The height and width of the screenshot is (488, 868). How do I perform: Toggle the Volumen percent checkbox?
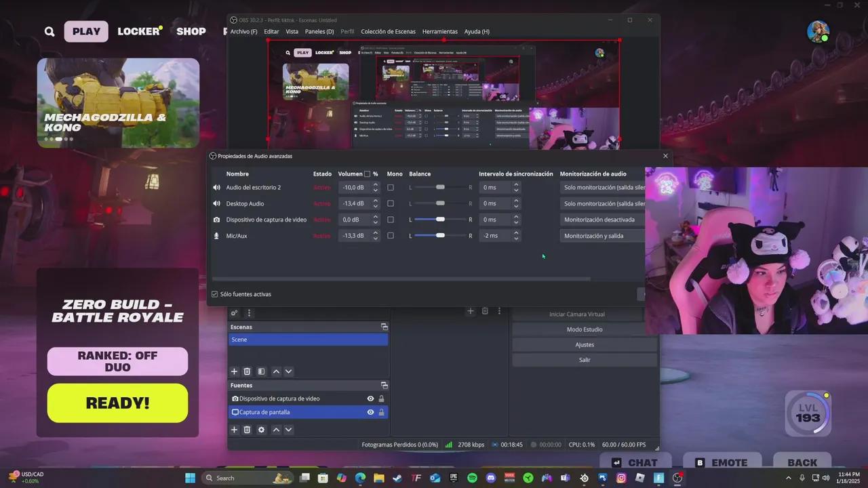tap(368, 174)
